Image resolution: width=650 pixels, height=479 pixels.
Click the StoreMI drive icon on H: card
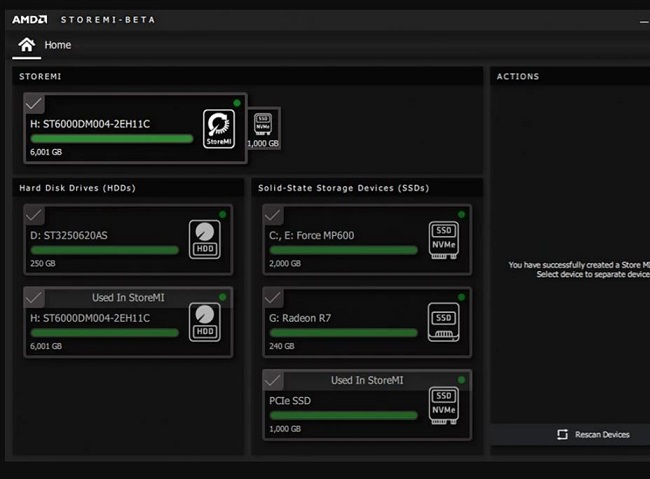coord(219,129)
